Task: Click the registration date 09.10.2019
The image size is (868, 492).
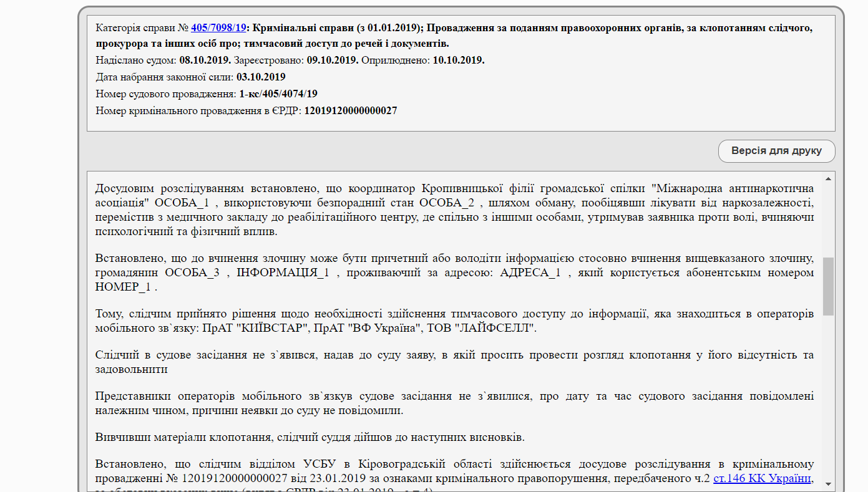Action: click(x=333, y=60)
